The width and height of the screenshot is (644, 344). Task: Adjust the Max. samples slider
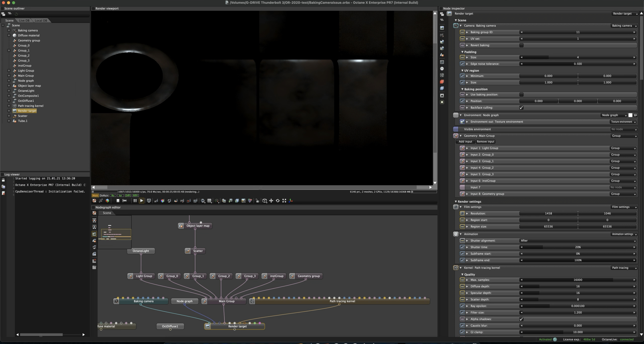tap(578, 280)
